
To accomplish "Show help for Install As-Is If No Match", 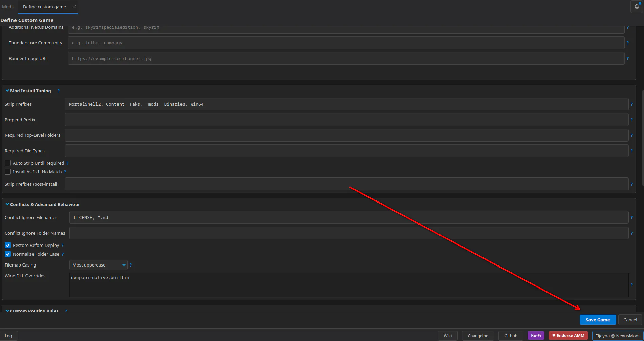I will pos(65,172).
